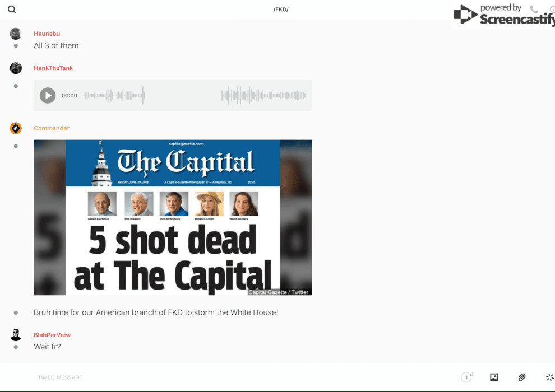
Task: Attach a file using the paperclip icon
Action: [x=522, y=377]
